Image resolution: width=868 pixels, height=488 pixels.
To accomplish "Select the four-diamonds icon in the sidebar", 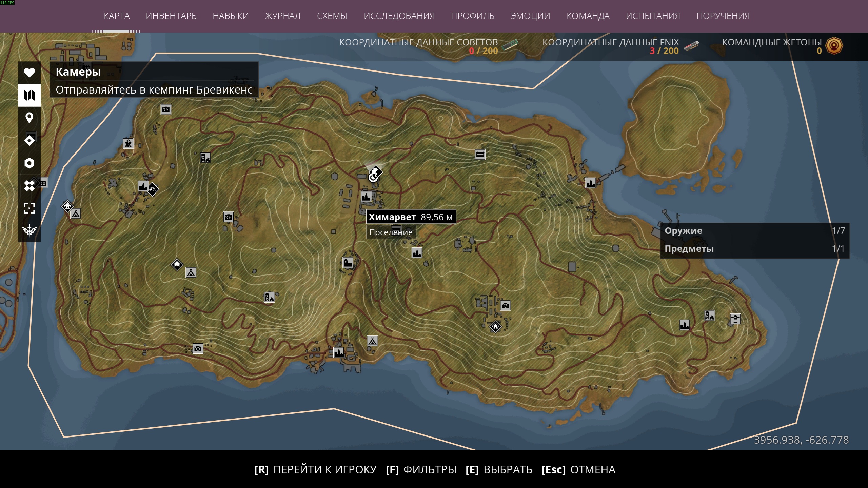I will [x=29, y=186].
